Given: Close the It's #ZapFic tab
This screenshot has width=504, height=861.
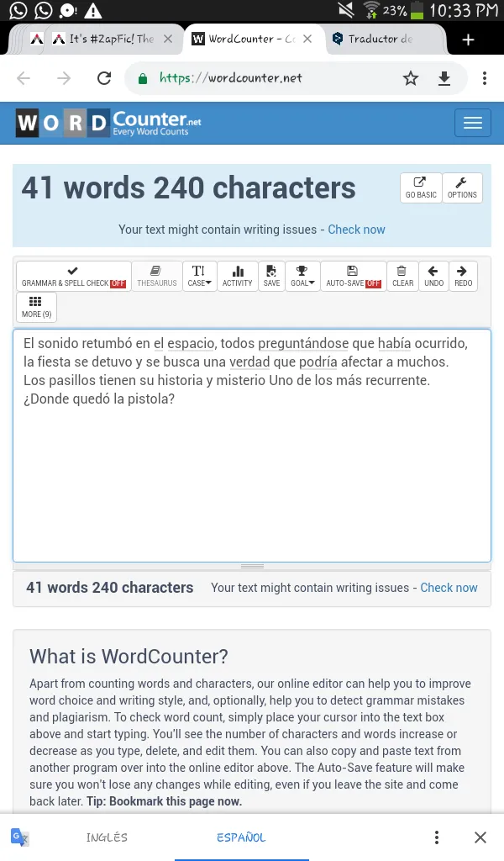Looking at the screenshot, I should point(168,39).
